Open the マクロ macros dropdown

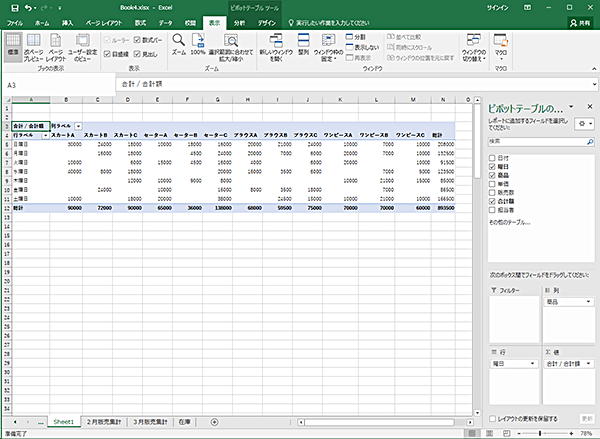pyautogui.click(x=501, y=47)
